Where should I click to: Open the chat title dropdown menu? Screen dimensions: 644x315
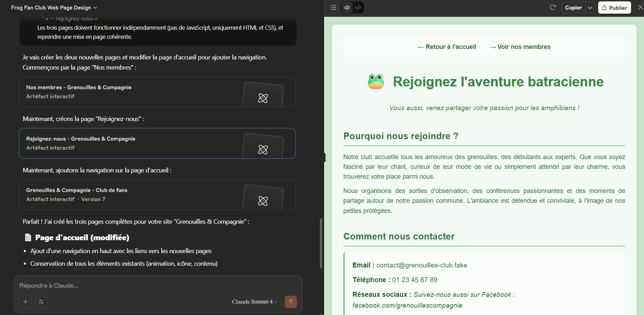(x=54, y=8)
